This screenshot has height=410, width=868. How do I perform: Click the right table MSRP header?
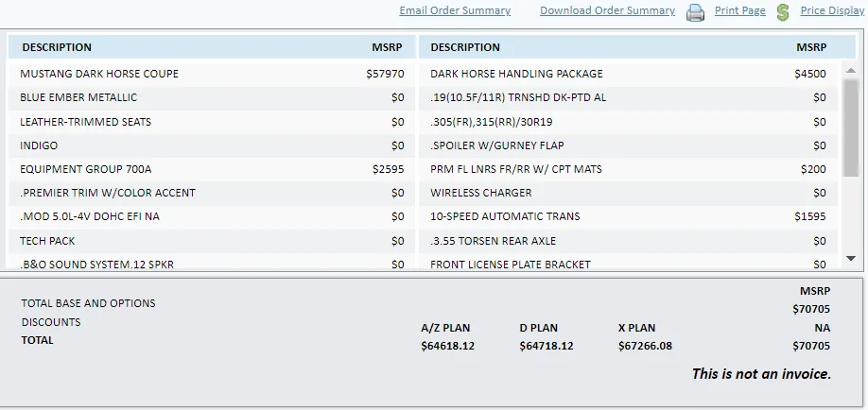coord(811,47)
